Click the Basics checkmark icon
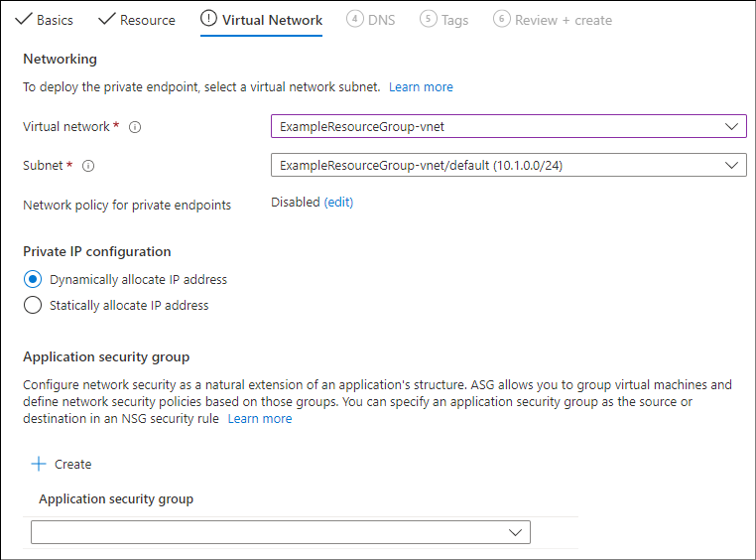 [23, 19]
